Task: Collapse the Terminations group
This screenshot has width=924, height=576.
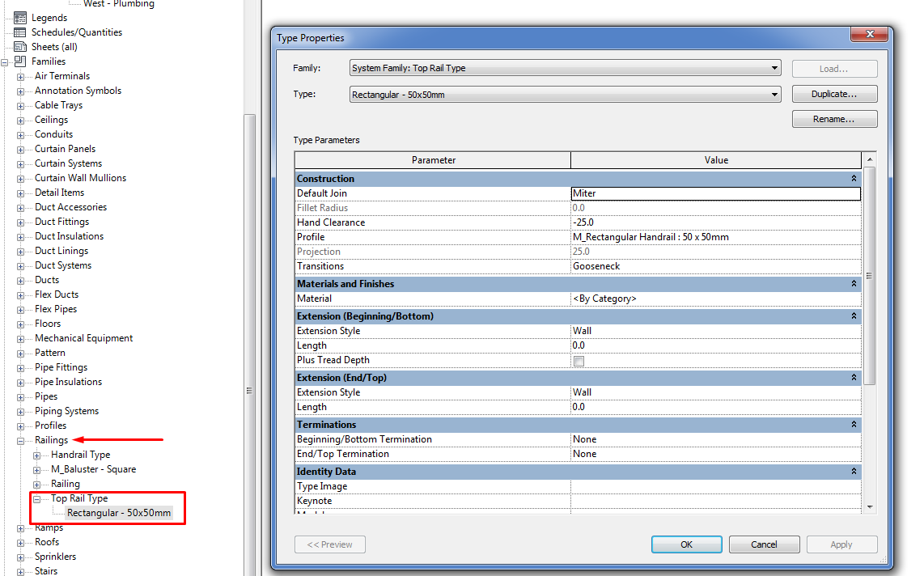Action: (854, 425)
